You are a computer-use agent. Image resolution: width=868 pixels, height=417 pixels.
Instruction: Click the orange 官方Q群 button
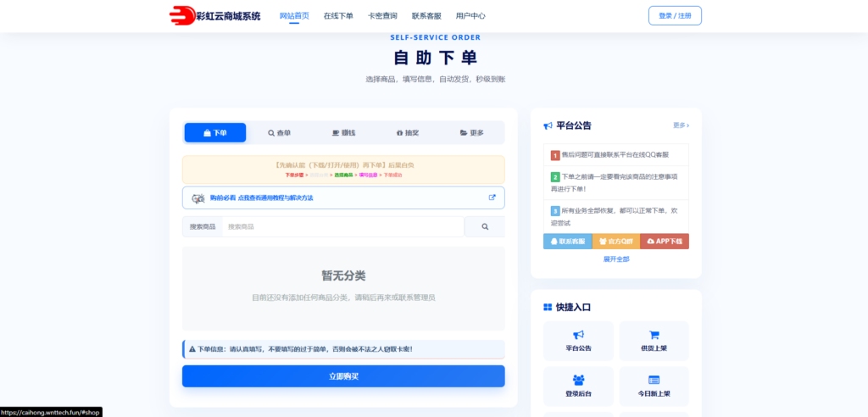click(616, 242)
